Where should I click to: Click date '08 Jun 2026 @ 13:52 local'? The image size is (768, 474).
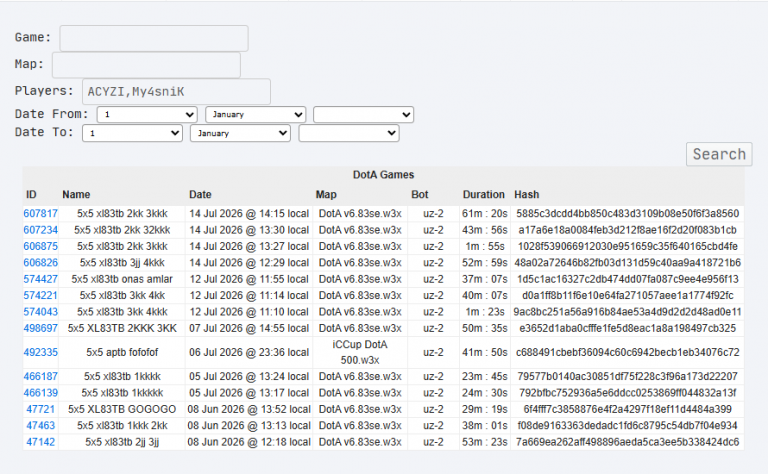pyautogui.click(x=249, y=409)
